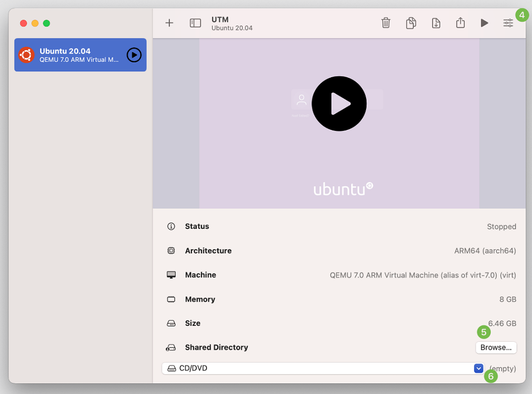Click the Machine monitor icon
Viewport: 532px width, 394px height.
point(171,275)
